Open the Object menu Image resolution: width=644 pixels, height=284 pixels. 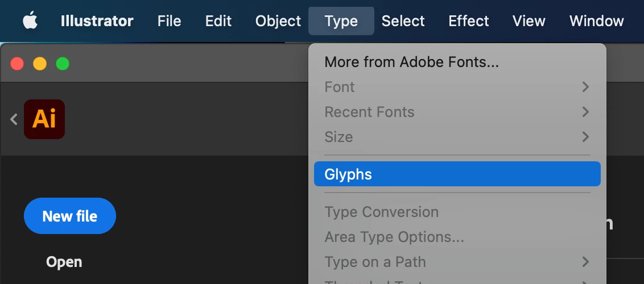[x=278, y=21]
